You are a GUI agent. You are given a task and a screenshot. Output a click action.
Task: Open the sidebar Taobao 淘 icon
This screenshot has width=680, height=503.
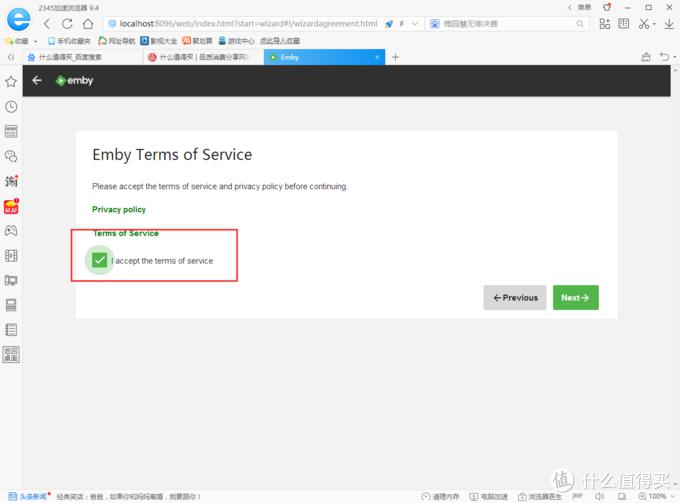pos(11,181)
